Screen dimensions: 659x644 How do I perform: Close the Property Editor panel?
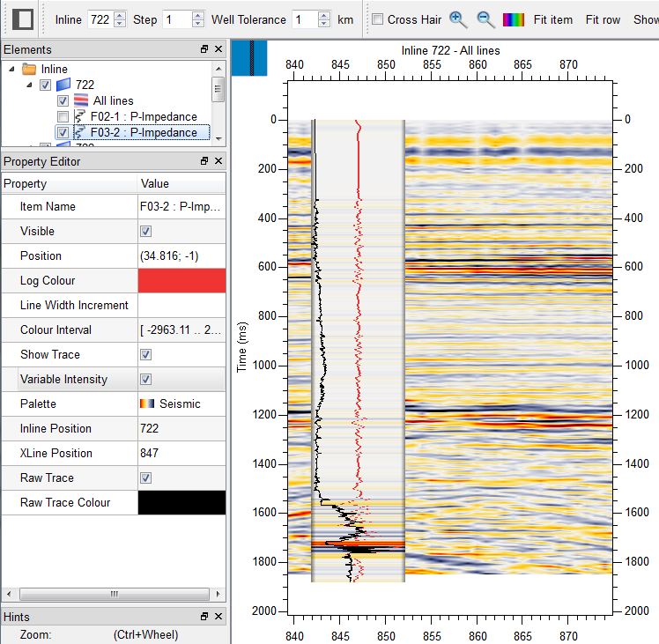click(218, 161)
